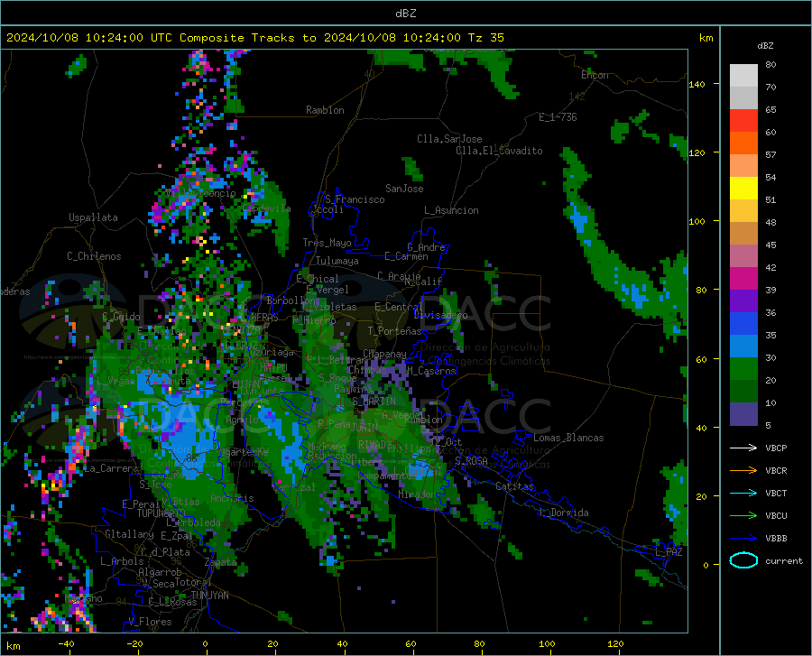Select the red 60 dBZ color swatch
The height and width of the screenshot is (656, 812).
(x=743, y=121)
